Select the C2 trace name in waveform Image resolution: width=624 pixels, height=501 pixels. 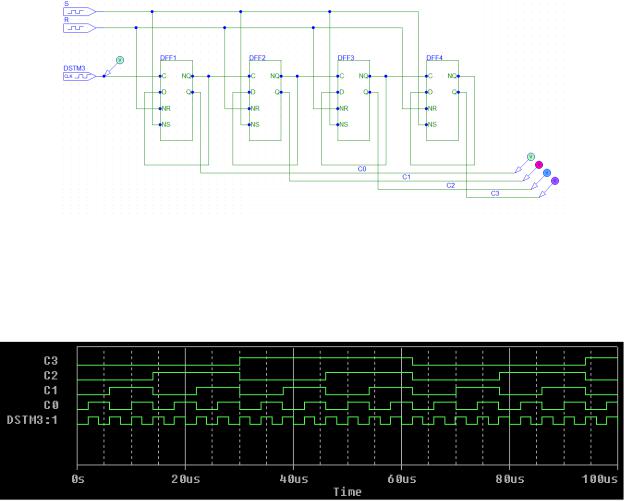(x=51, y=376)
